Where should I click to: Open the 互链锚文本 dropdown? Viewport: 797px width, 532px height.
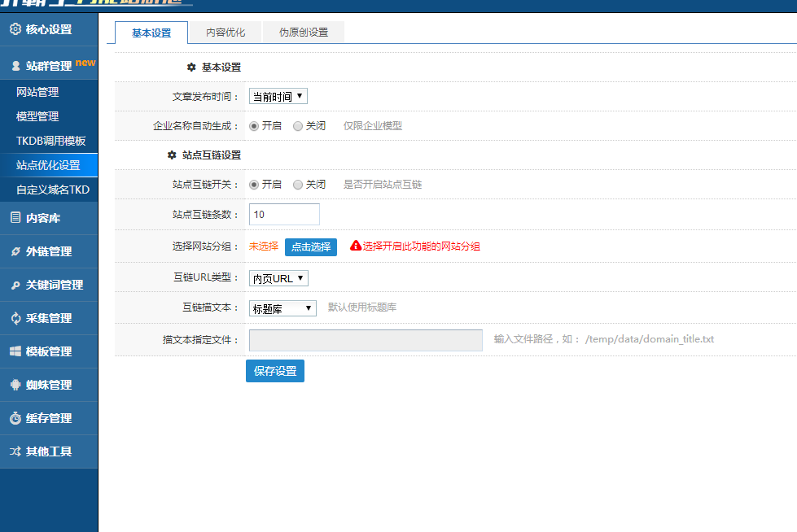pyautogui.click(x=282, y=308)
